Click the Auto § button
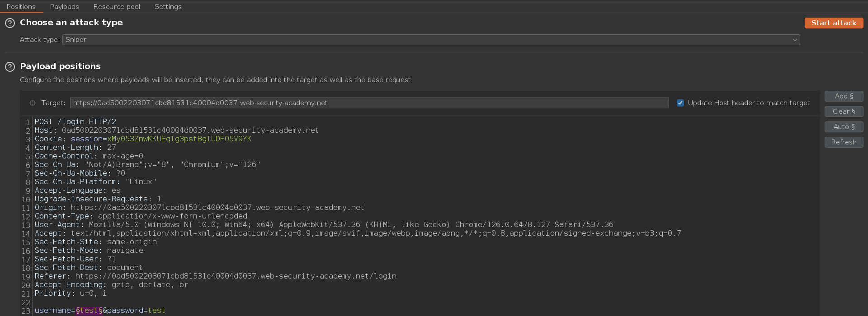This screenshot has height=316, width=868. pyautogui.click(x=844, y=127)
